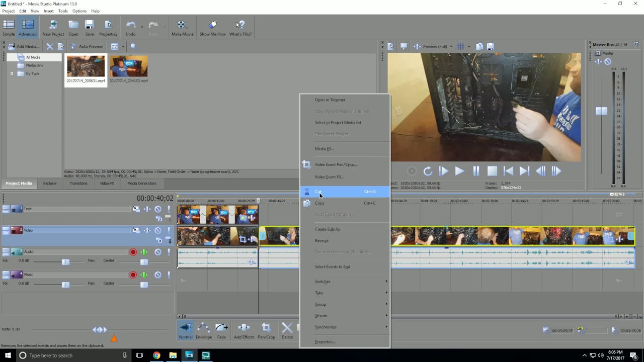Choose Cut from the context menu
Screen dimensions: 644x362
(345, 192)
